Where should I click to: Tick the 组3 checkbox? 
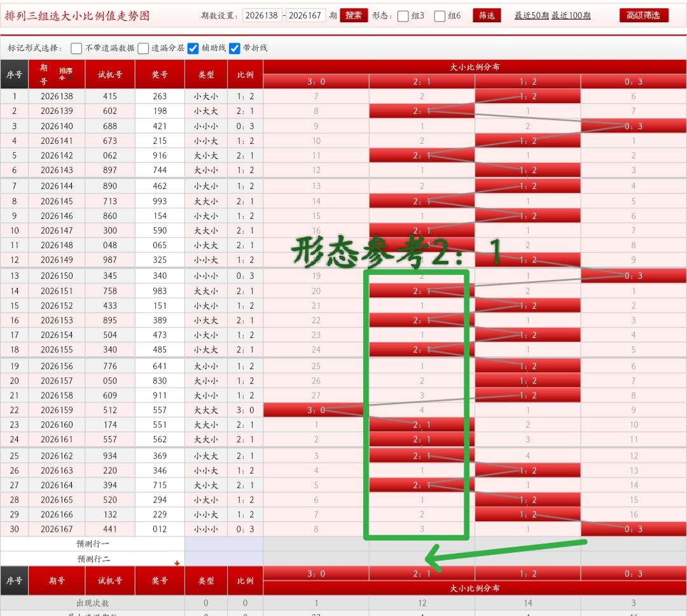point(403,16)
